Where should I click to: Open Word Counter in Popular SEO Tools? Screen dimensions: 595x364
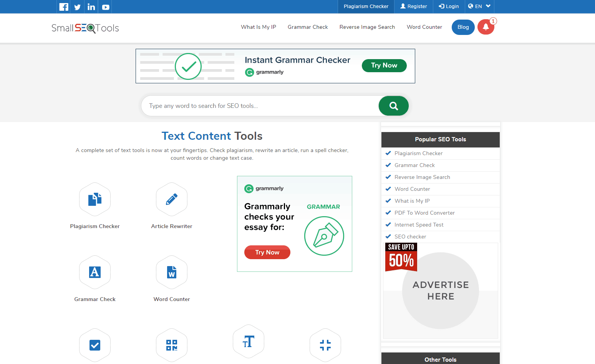pyautogui.click(x=412, y=189)
